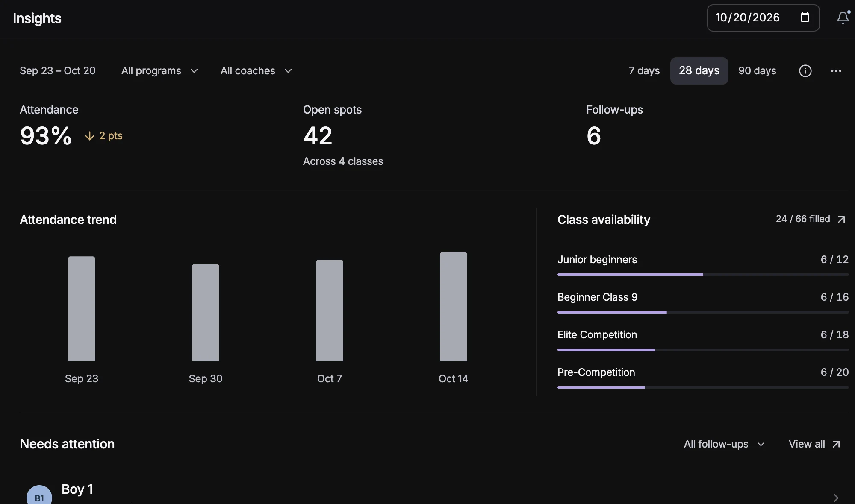Open class availability via arrow icon

point(841,220)
